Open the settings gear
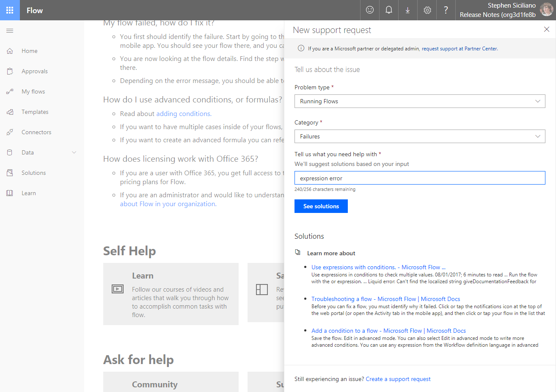 [427, 10]
